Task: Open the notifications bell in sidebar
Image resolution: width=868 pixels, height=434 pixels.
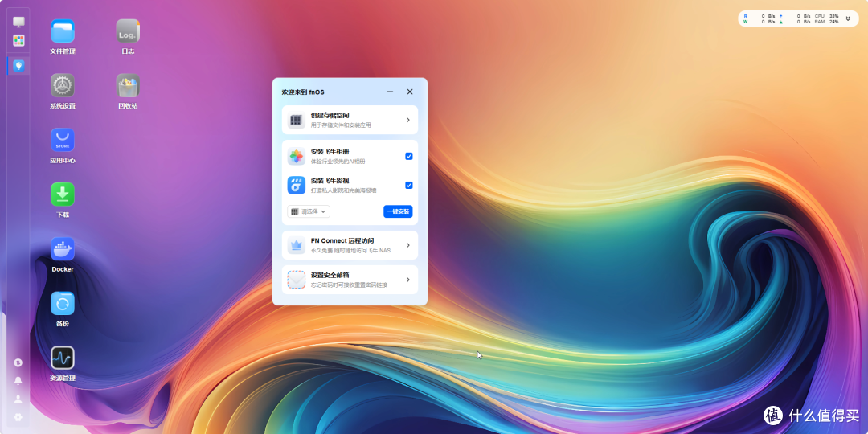Action: coord(18,381)
